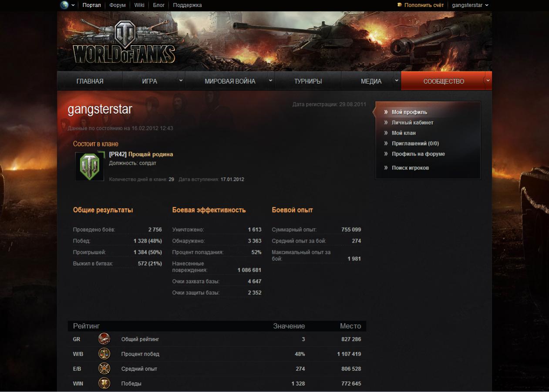Click the gangsterstar profile heading
The width and height of the screenshot is (549, 392).
click(x=100, y=109)
